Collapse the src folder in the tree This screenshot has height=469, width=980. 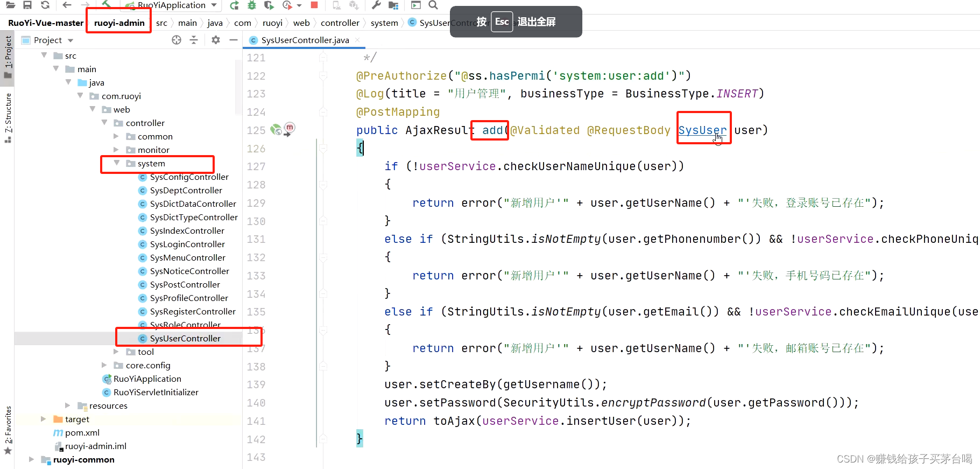[x=44, y=55]
